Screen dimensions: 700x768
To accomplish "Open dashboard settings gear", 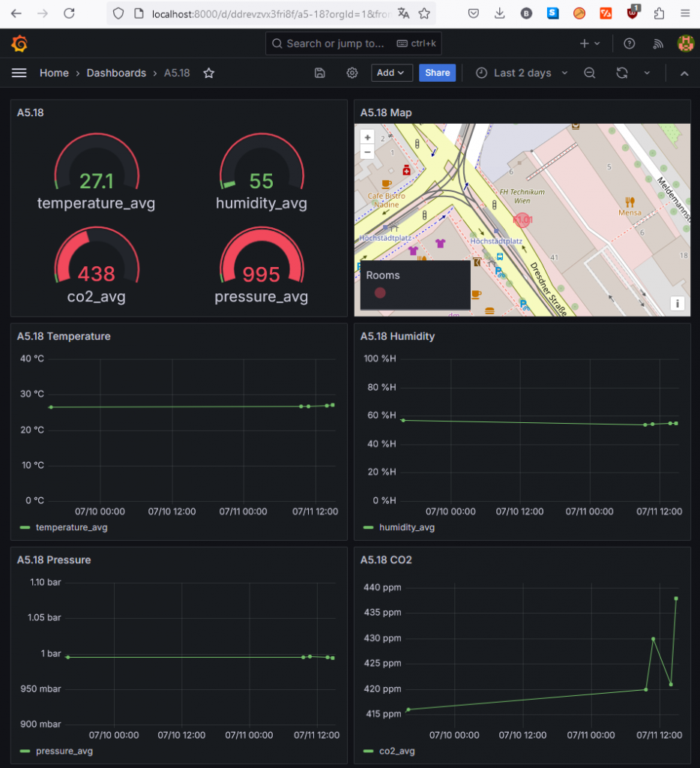I will [x=351, y=73].
